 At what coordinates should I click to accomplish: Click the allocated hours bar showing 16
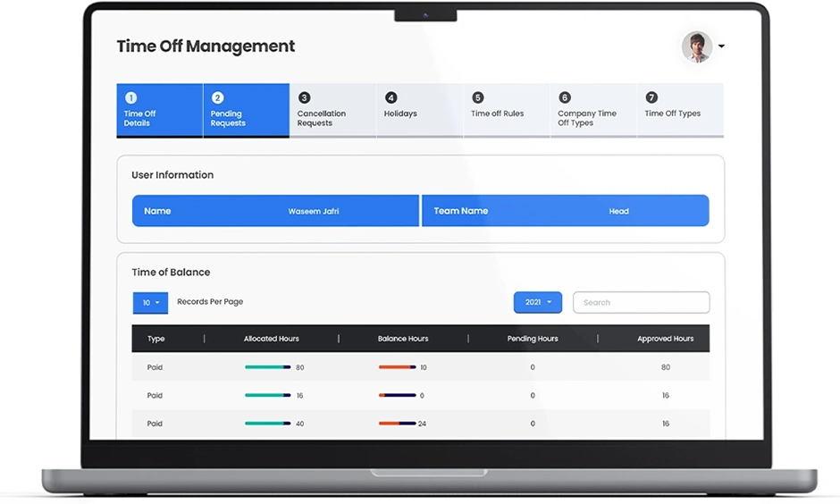click(268, 395)
